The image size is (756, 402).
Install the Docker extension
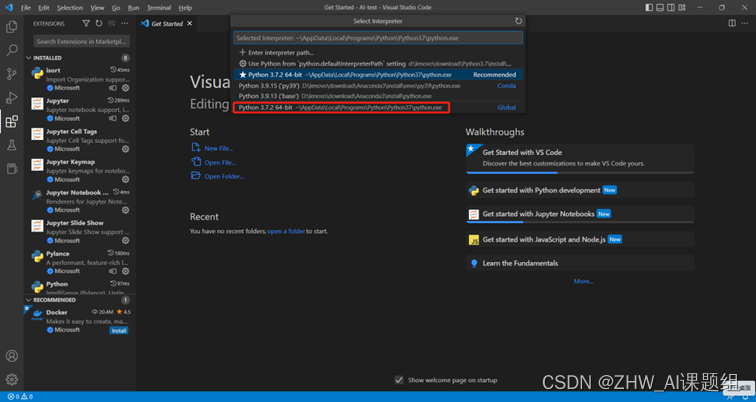119,331
